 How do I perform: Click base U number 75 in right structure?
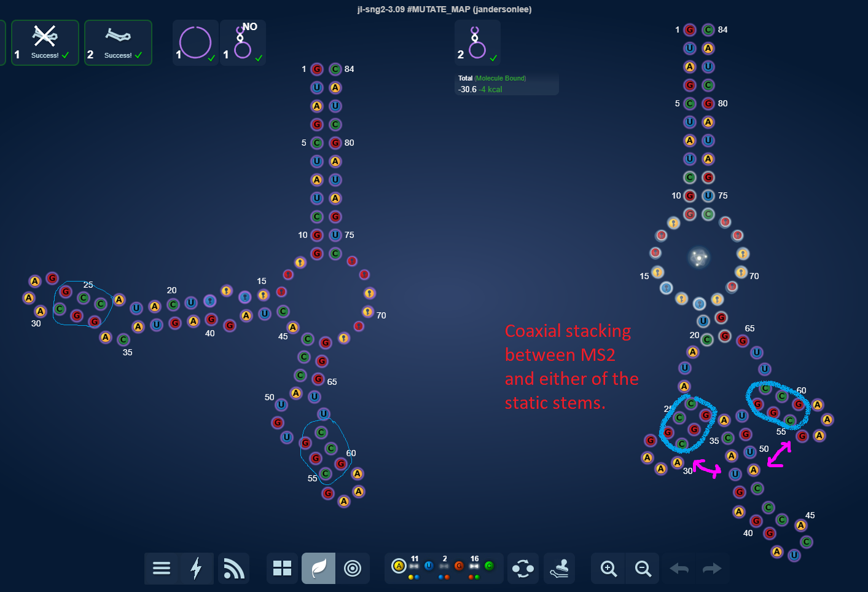[708, 195]
